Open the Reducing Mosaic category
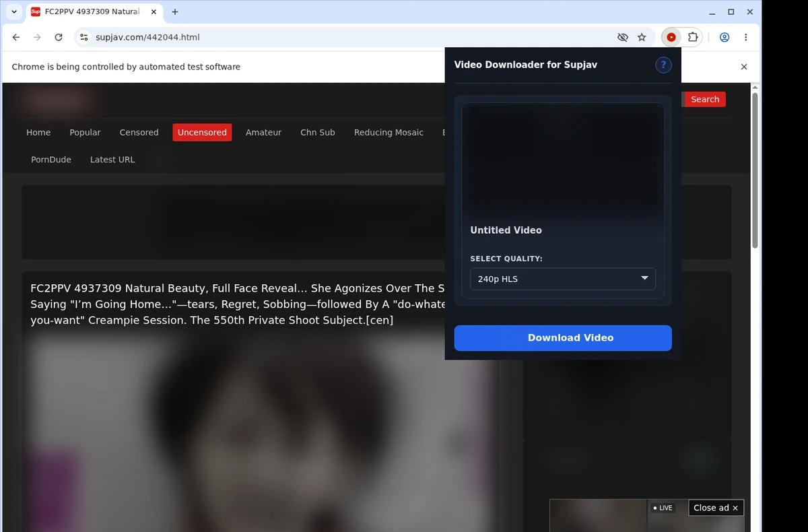 (389, 133)
